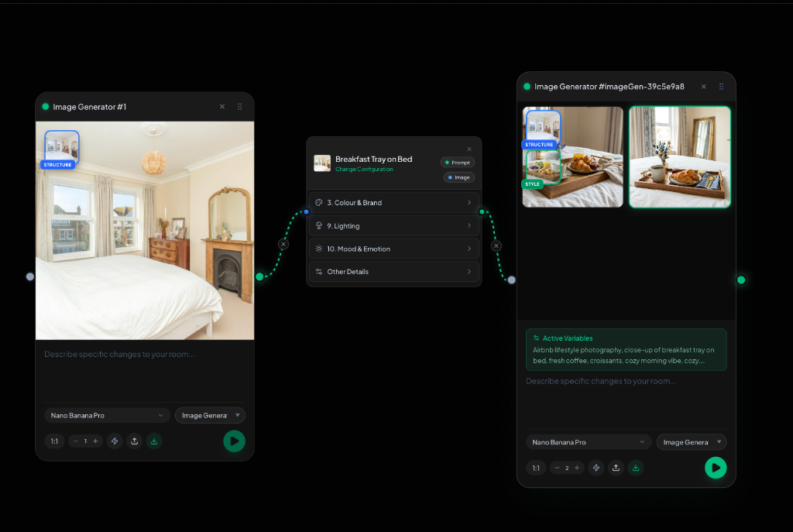Open the 9. Lighting row
The height and width of the screenshot is (532, 793).
point(393,226)
